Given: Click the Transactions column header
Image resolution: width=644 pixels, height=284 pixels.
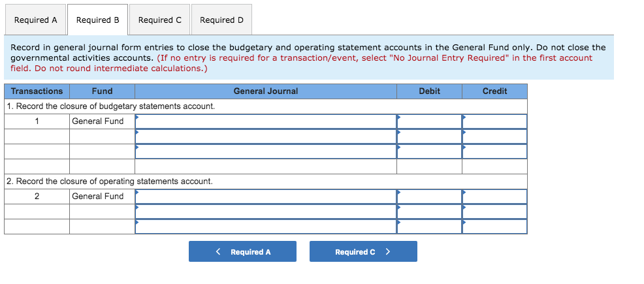Looking at the screenshot, I should click(37, 91).
